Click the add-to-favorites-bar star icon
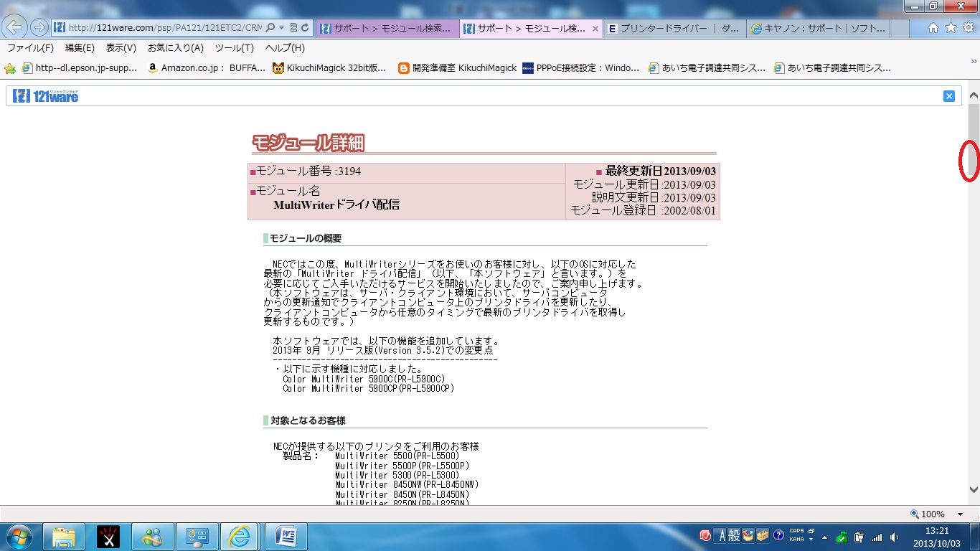This screenshot has width=980, height=551. click(x=10, y=68)
